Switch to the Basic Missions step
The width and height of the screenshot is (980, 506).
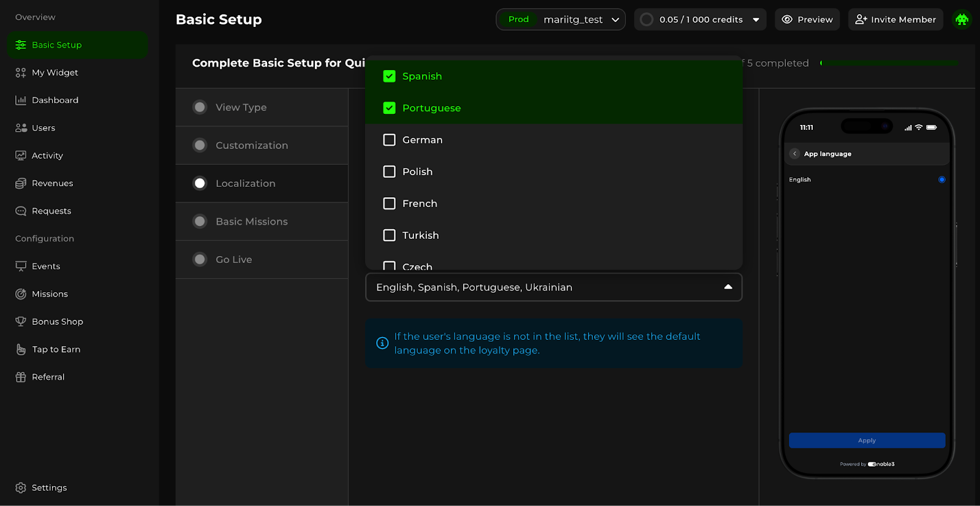click(x=251, y=221)
